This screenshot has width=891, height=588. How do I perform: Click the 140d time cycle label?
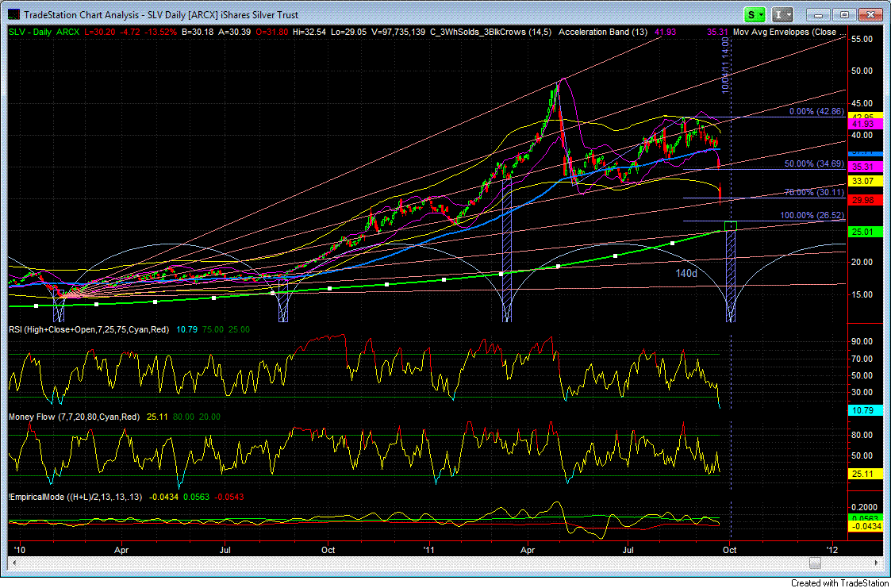click(686, 274)
